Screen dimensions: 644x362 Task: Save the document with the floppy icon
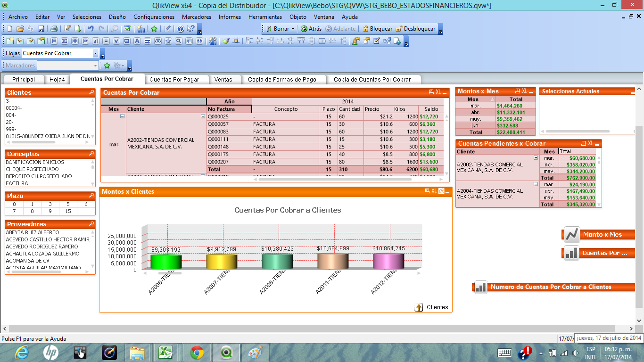[41, 29]
